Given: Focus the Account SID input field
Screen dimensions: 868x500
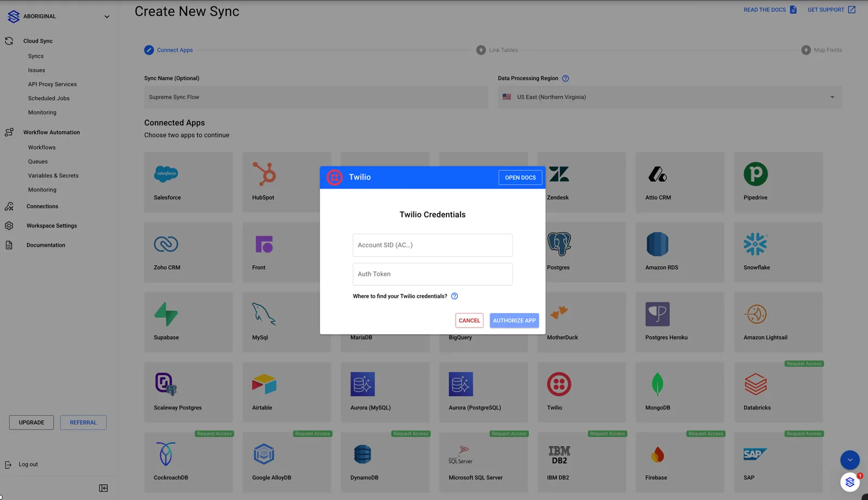Looking at the screenshot, I should coord(432,245).
